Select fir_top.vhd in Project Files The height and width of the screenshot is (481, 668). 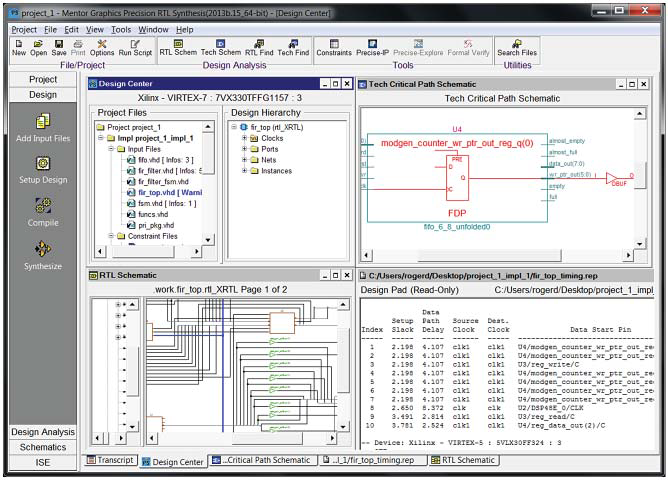156,192
